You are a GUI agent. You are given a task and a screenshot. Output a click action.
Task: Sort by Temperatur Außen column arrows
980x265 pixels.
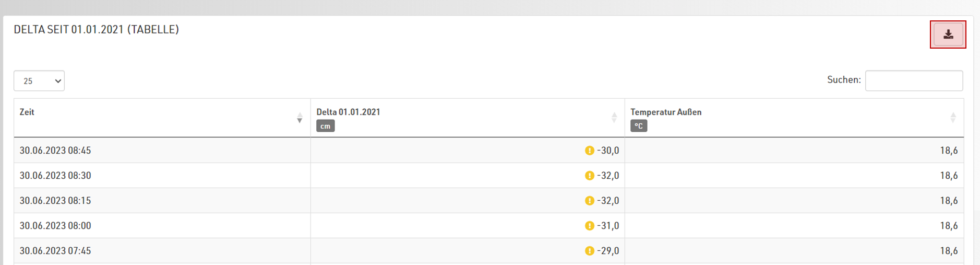point(953,118)
